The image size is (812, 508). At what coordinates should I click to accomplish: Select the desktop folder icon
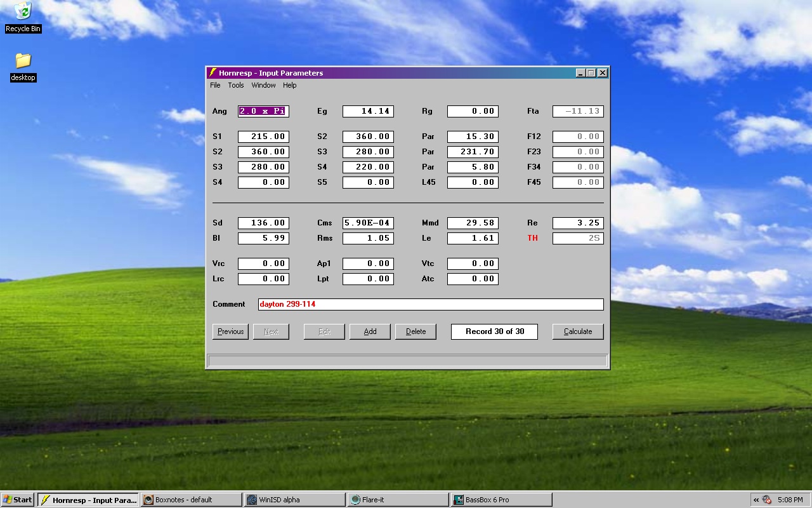pyautogui.click(x=23, y=67)
